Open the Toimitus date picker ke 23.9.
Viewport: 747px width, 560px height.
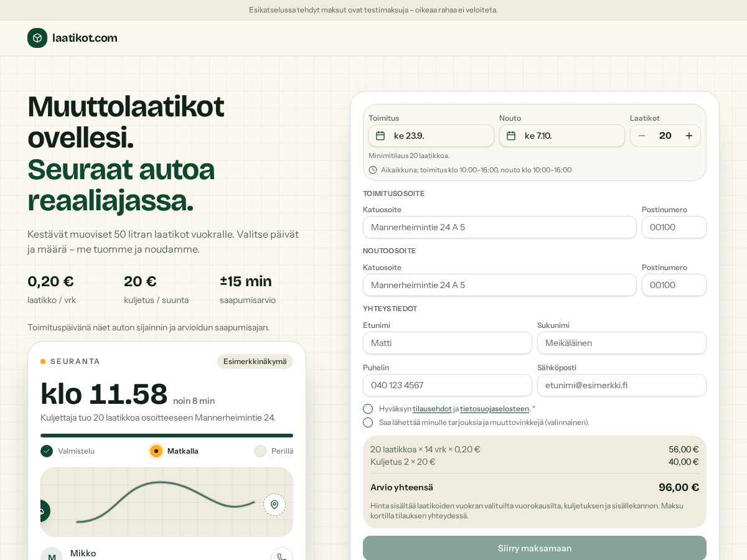coord(431,136)
